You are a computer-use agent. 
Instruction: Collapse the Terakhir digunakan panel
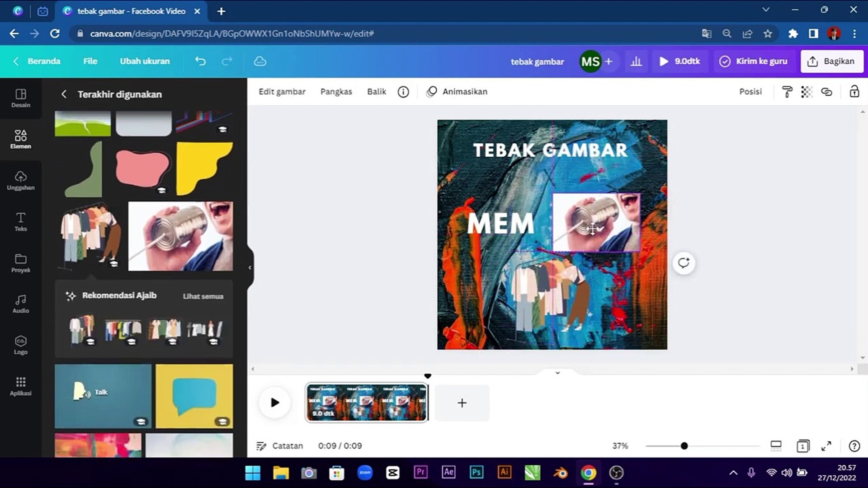pyautogui.click(x=64, y=94)
